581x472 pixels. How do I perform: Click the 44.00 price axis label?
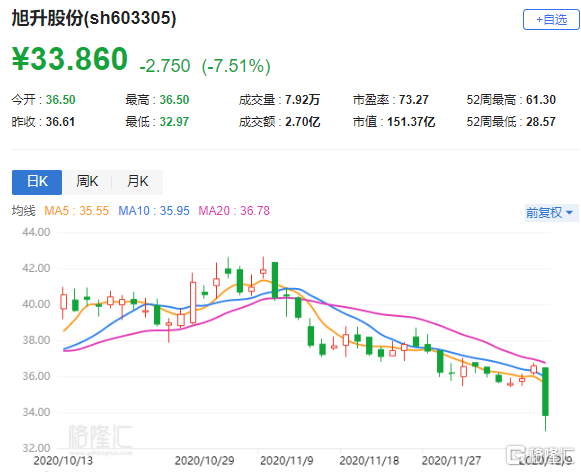pos(36,232)
